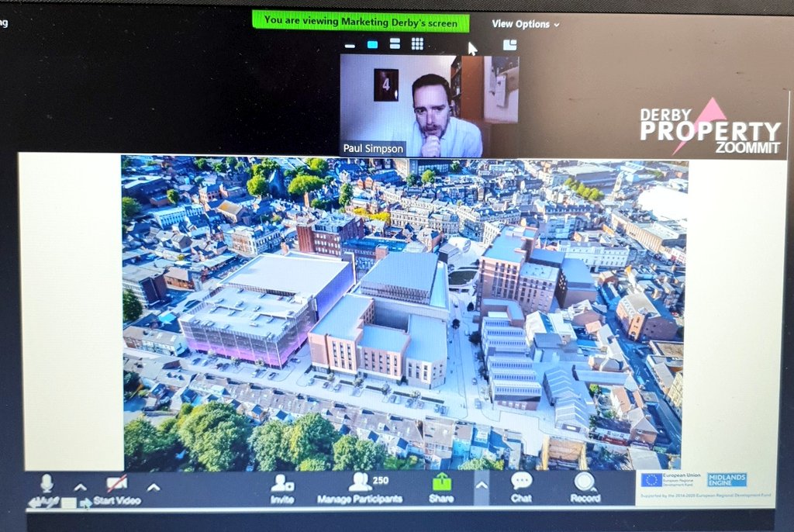Expand the audio settings chevron
This screenshot has width=794, height=532.
pyautogui.click(x=80, y=488)
